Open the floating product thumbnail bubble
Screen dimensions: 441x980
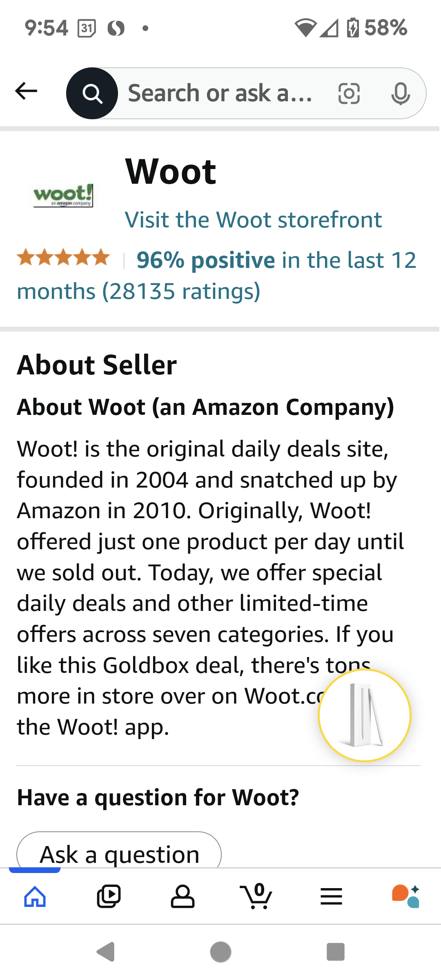(x=365, y=715)
